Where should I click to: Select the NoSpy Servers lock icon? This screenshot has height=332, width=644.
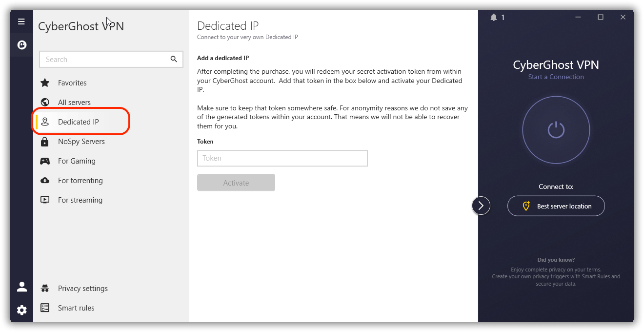(x=45, y=142)
